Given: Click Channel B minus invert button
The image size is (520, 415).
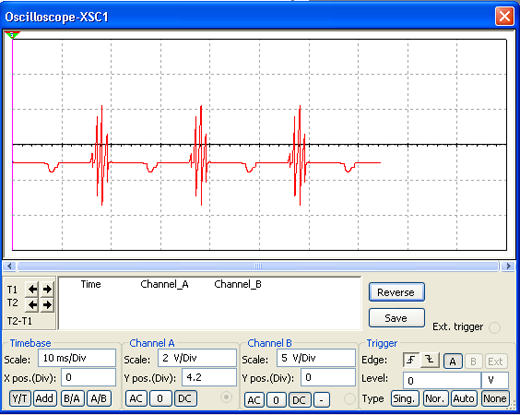Looking at the screenshot, I should pos(321,400).
